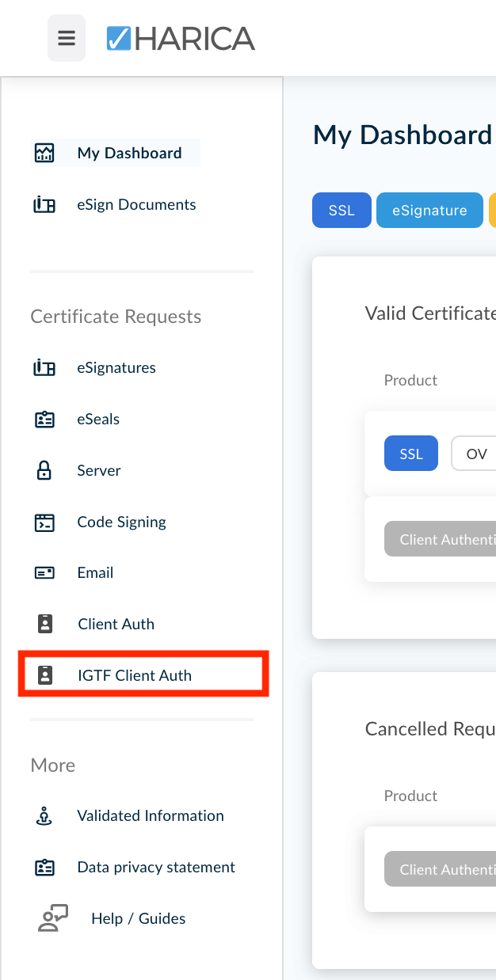Click the HARICA logo

tap(181, 38)
